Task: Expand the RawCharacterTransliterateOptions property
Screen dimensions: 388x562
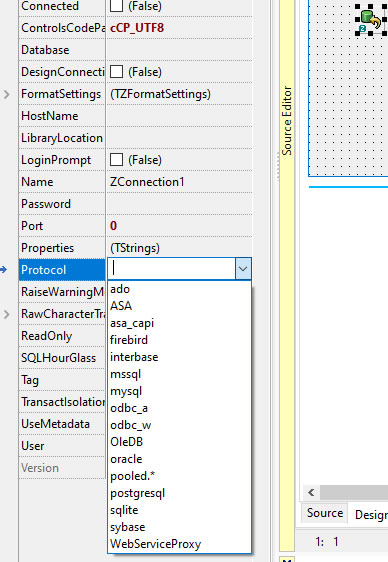Action: 6,314
